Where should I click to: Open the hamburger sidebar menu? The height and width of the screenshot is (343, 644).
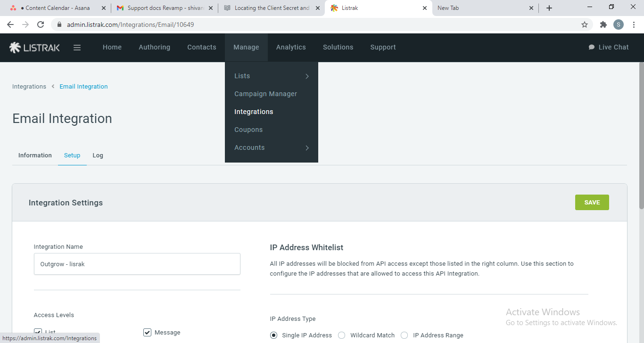(x=77, y=47)
